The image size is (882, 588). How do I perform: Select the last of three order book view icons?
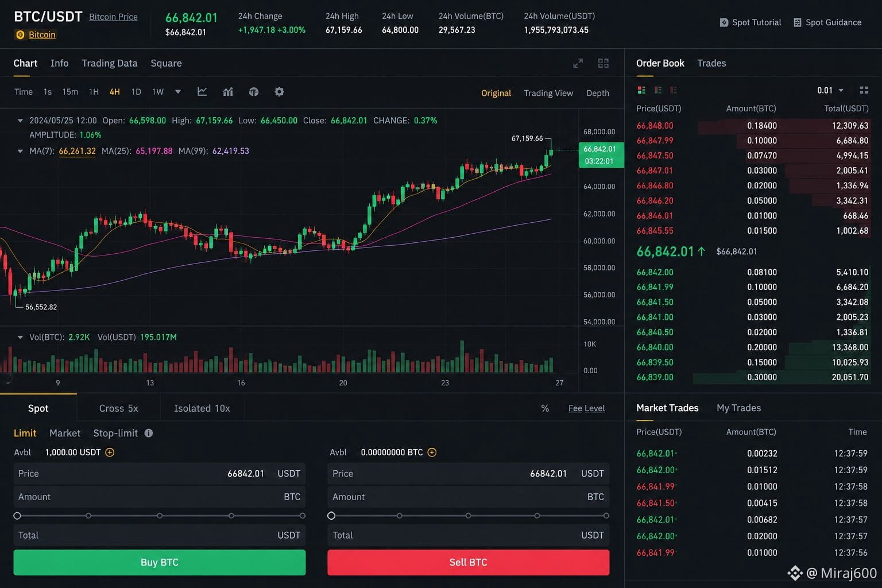point(674,90)
